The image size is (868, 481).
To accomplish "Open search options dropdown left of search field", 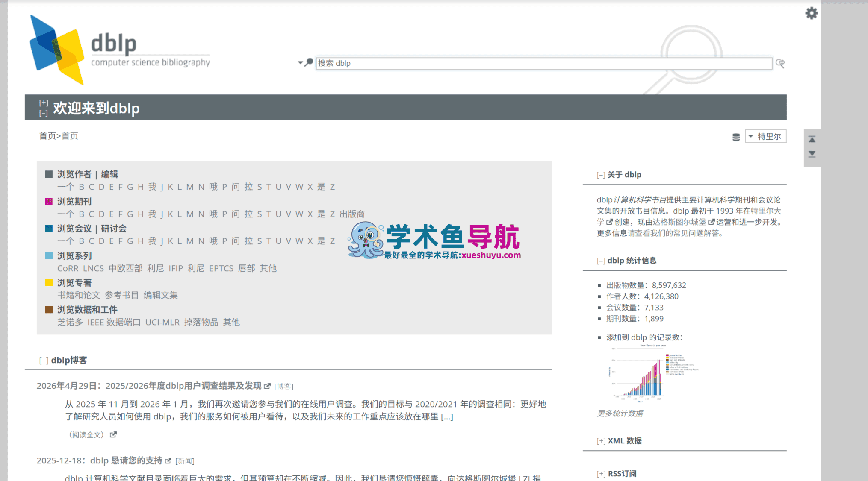I will tap(305, 63).
